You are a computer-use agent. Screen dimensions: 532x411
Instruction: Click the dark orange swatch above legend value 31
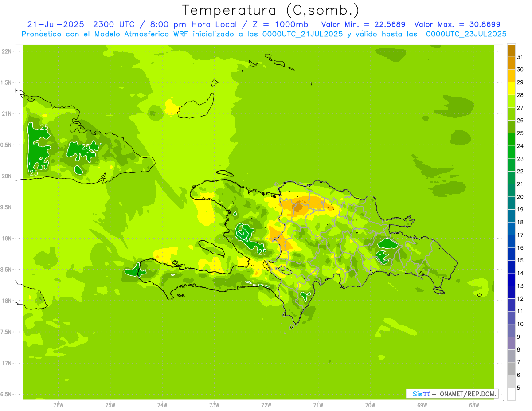(x=511, y=50)
